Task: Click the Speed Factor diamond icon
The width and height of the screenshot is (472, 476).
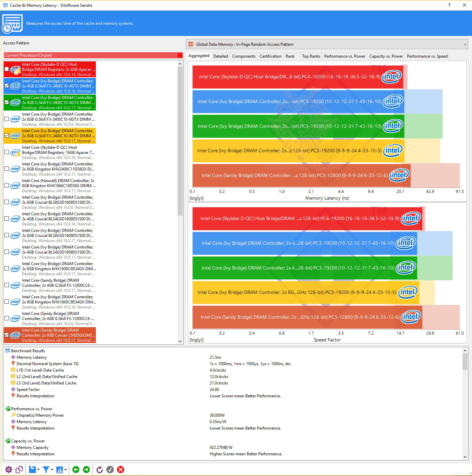Action: click(x=13, y=390)
